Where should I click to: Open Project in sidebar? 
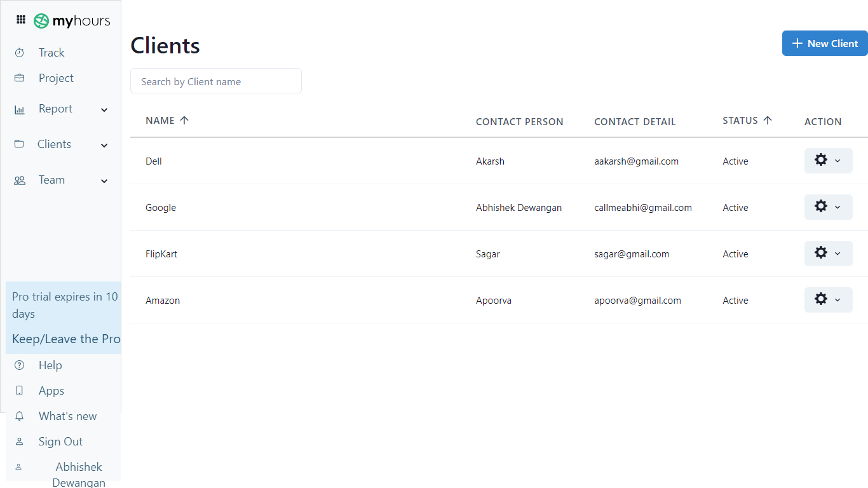(56, 78)
